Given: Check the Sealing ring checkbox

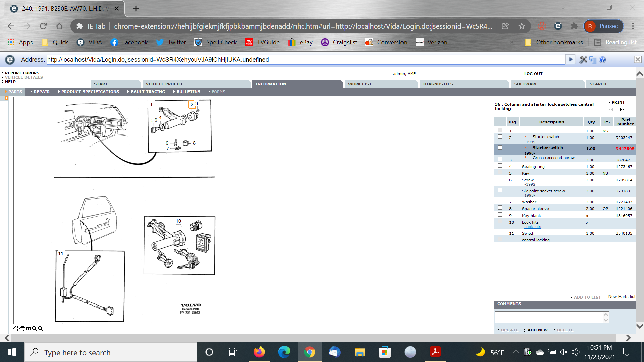Looking at the screenshot, I should pos(500,166).
